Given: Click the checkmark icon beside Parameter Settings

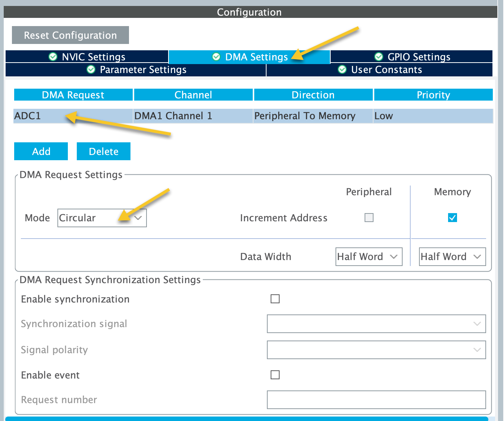Looking at the screenshot, I should (91, 70).
